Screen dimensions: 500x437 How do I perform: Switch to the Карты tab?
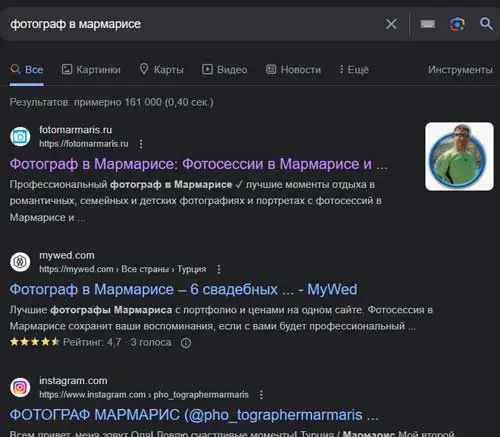pyautogui.click(x=161, y=70)
